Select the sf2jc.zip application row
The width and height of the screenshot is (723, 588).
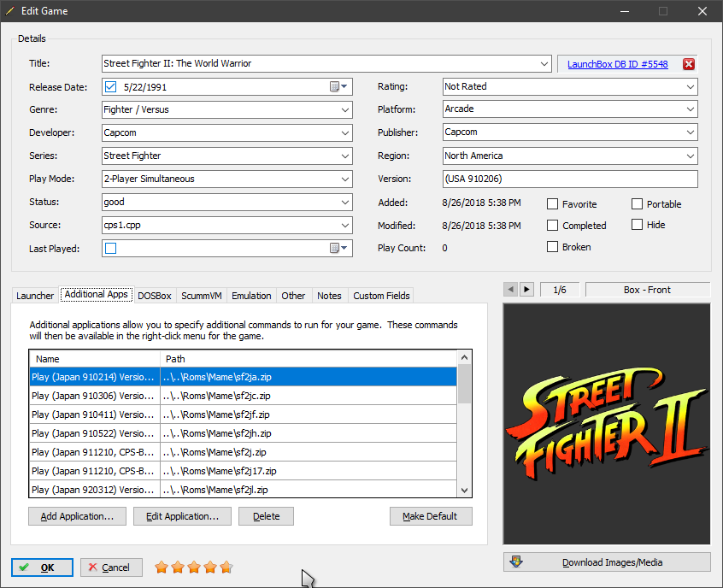tap(243, 396)
